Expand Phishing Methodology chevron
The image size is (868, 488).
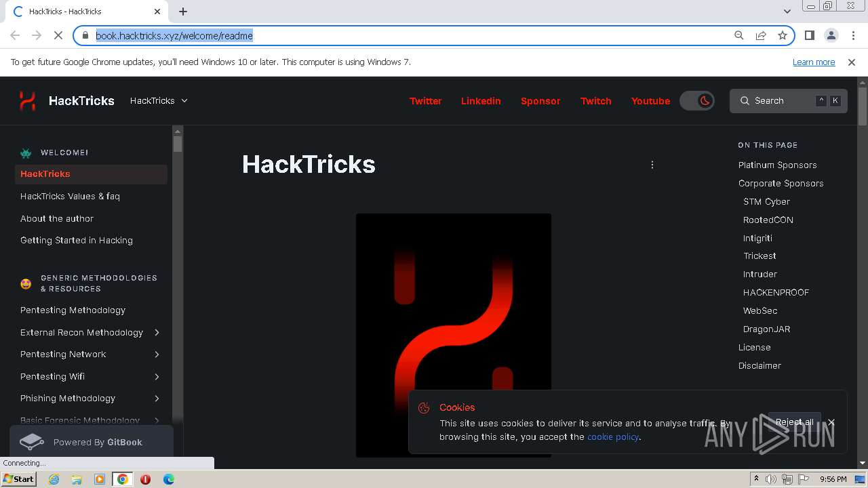(x=157, y=399)
